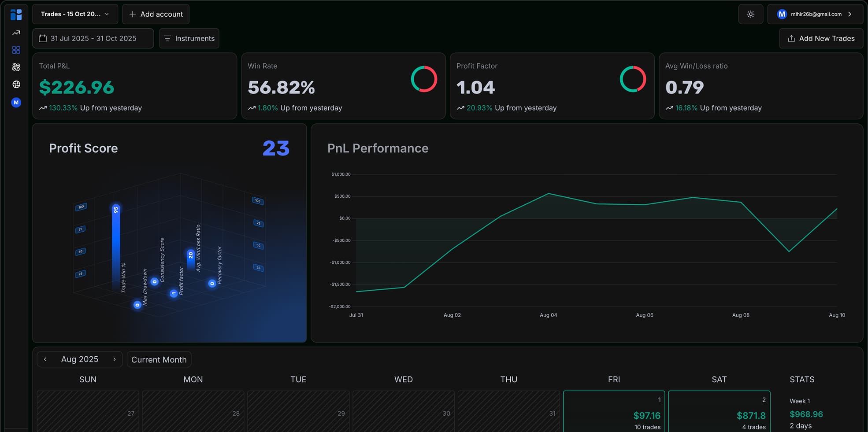The image size is (868, 432).
Task: Go to previous month in calendar
Action: [x=45, y=359]
